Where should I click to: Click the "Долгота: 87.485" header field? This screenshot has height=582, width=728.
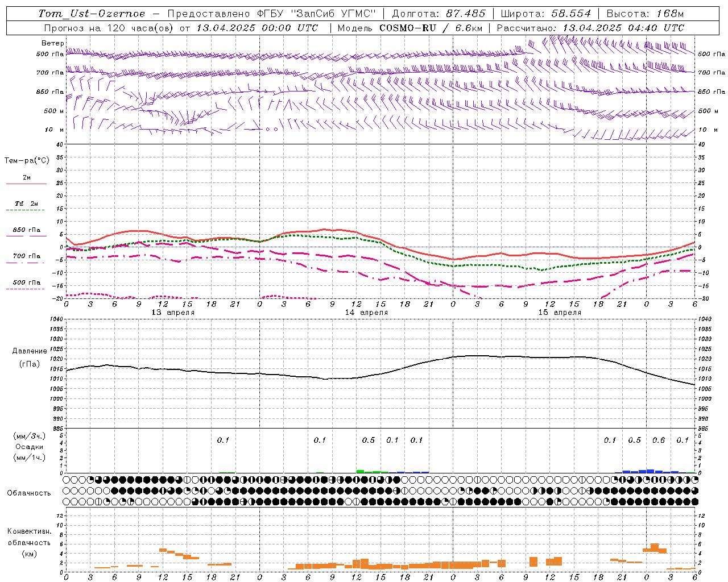pyautogui.click(x=439, y=14)
